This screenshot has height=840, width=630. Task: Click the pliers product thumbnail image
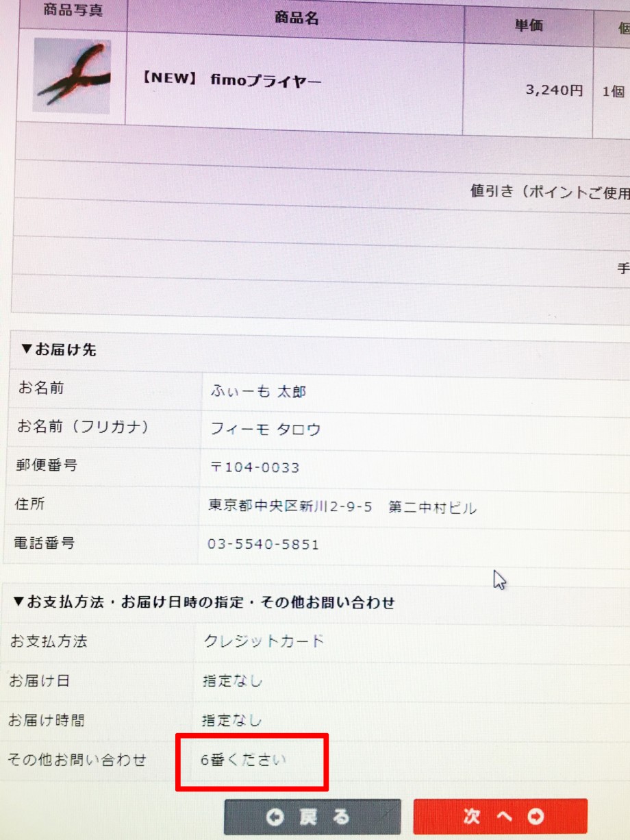[x=71, y=76]
